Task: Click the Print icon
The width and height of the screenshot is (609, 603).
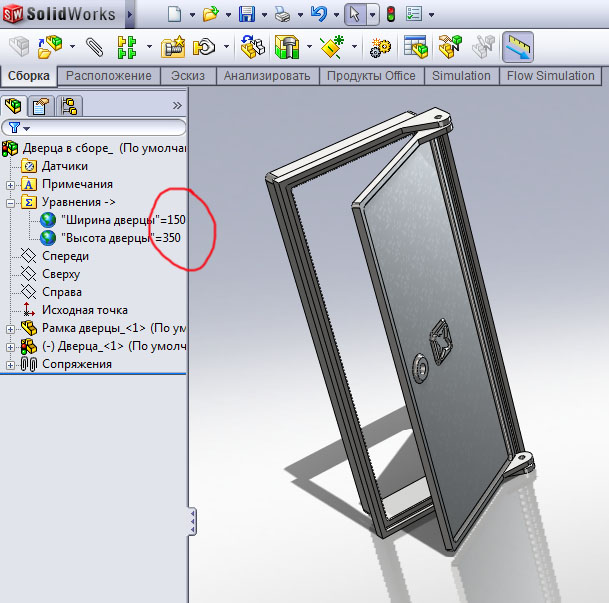Action: [282, 15]
